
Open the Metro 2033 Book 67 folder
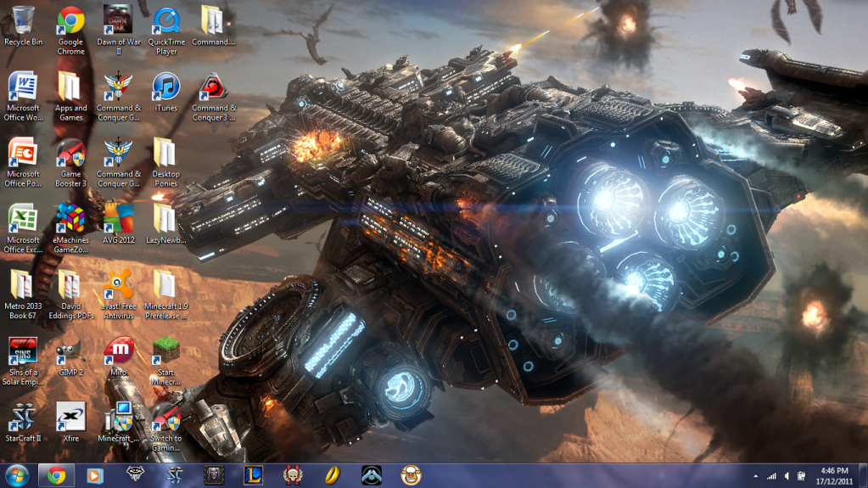point(23,294)
